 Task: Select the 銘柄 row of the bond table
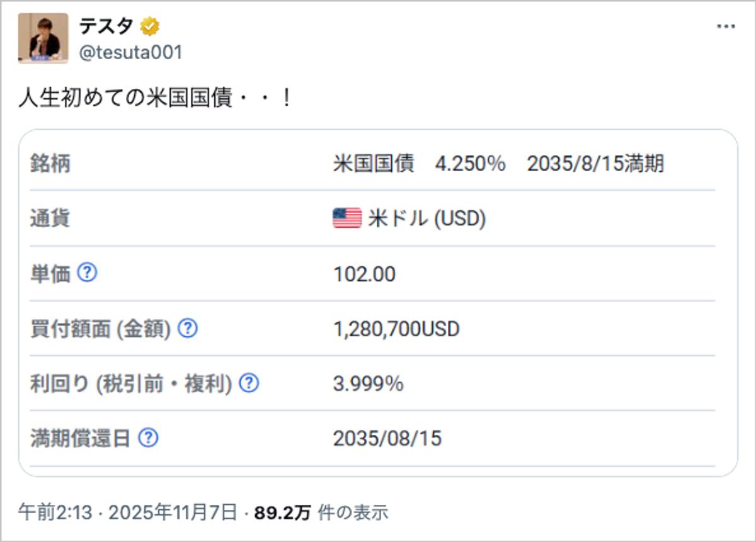[378, 164]
